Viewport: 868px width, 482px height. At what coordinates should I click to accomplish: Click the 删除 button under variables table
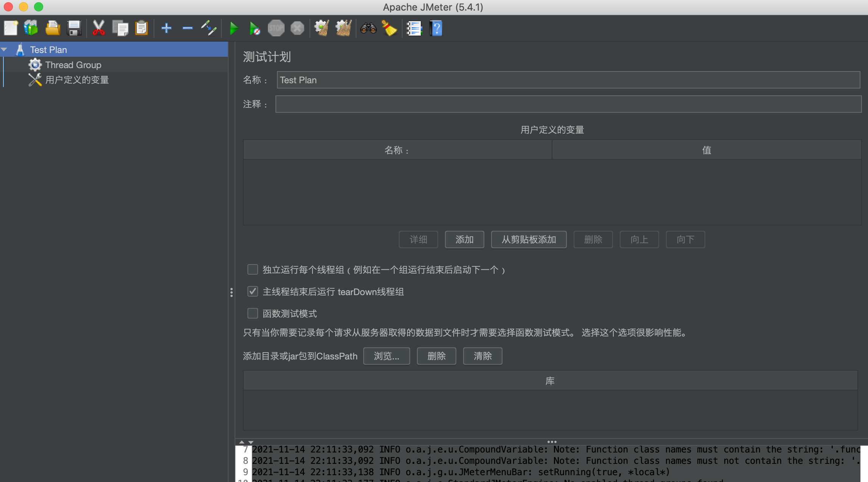(x=593, y=239)
